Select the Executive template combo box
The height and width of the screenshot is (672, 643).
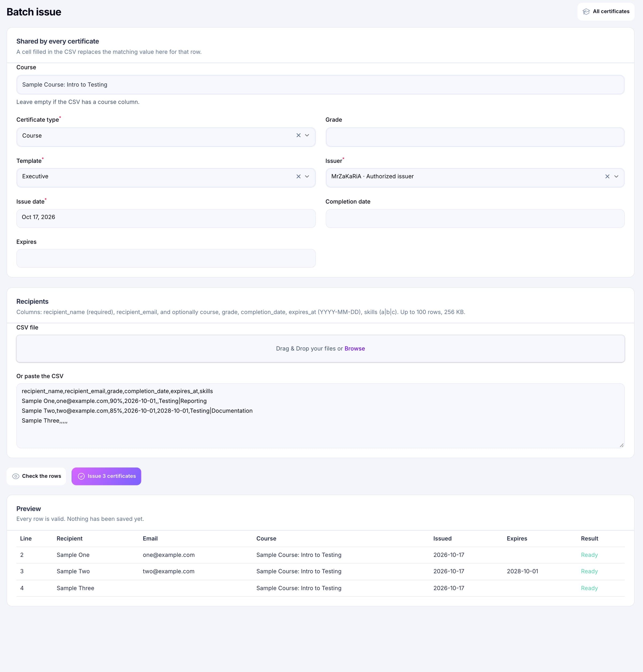166,178
